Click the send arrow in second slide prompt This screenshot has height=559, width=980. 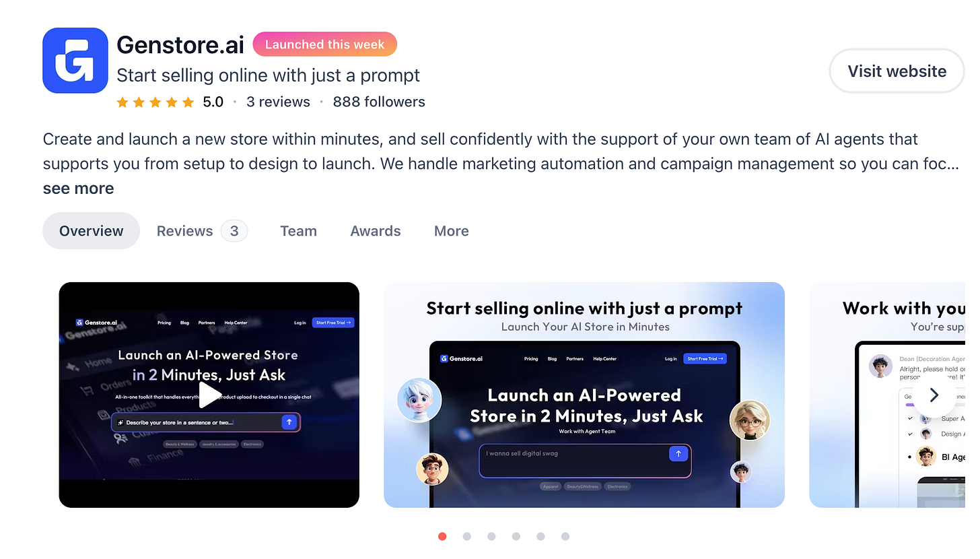click(x=678, y=454)
